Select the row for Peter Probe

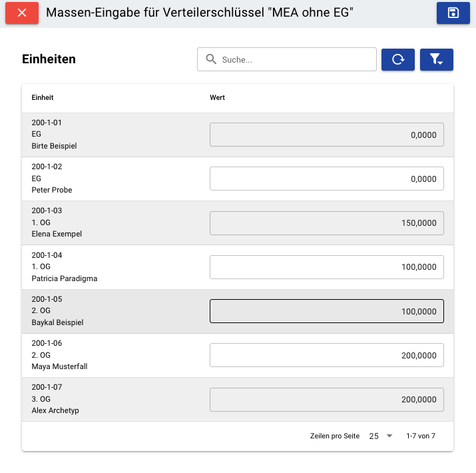[x=238, y=179]
